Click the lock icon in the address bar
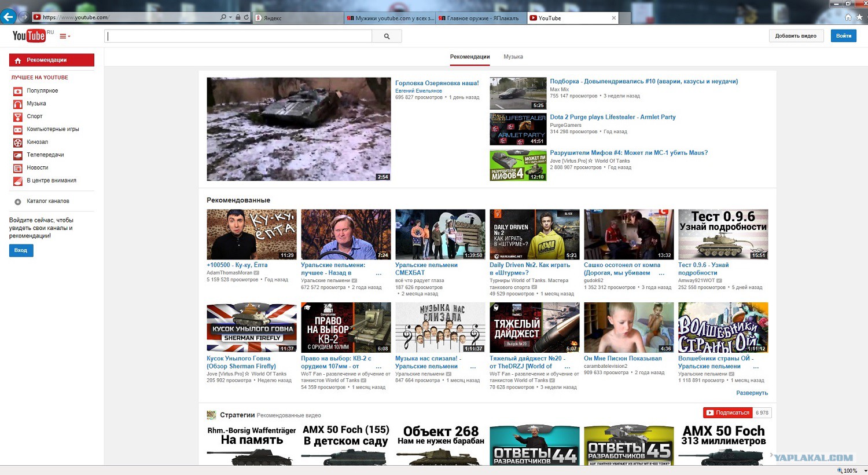Viewport: 868px width, 475px height. tap(238, 17)
